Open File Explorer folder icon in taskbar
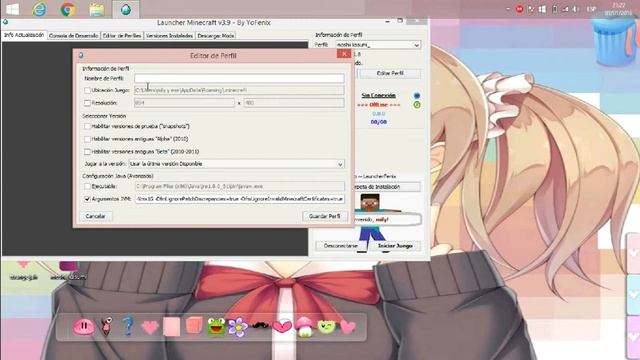Screen dimensions: 640x360 coord(97,9)
